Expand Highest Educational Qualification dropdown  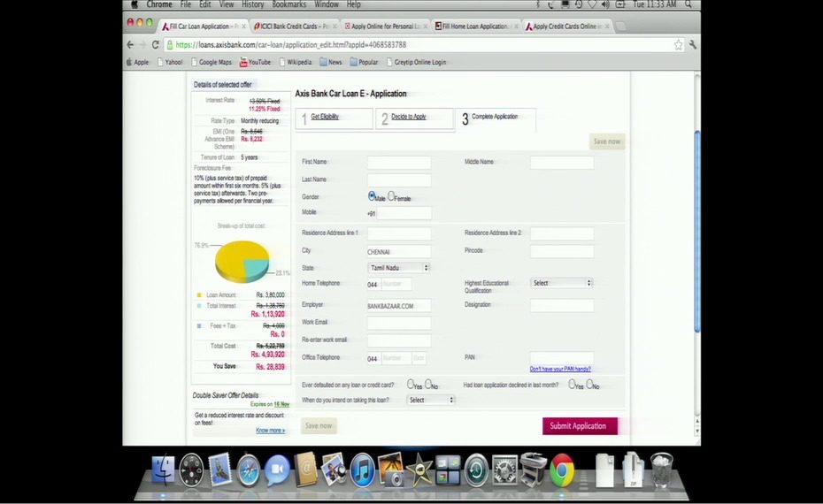[561, 283]
